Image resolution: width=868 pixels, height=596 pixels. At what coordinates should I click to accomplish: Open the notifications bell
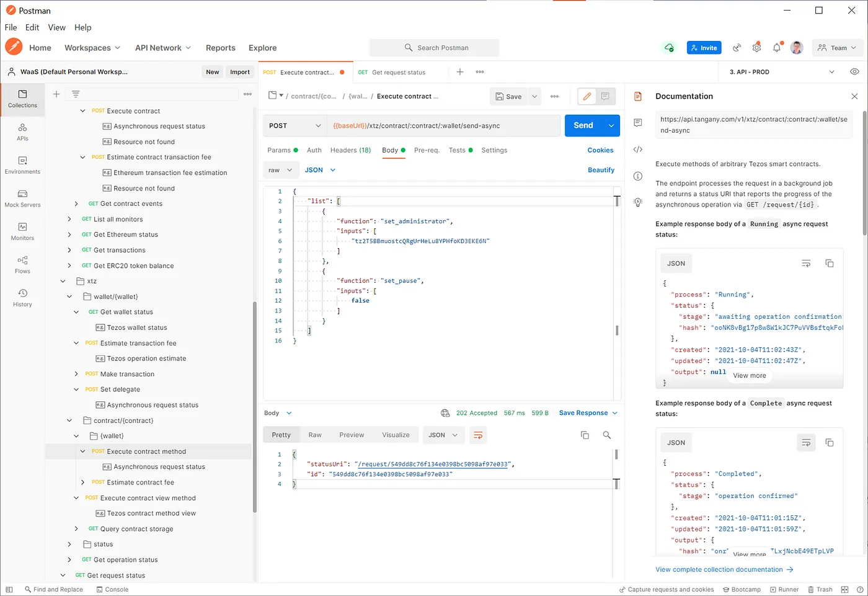(x=777, y=48)
